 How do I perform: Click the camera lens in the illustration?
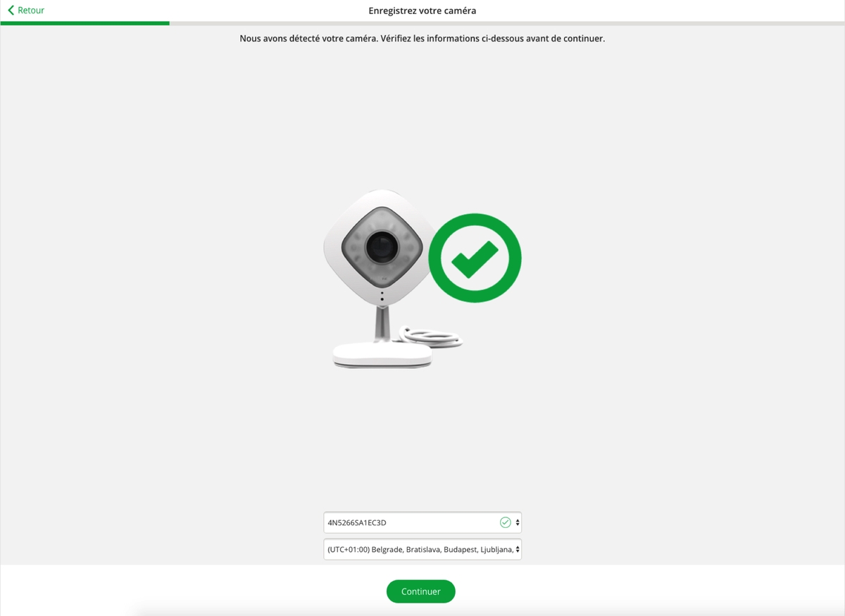(382, 247)
